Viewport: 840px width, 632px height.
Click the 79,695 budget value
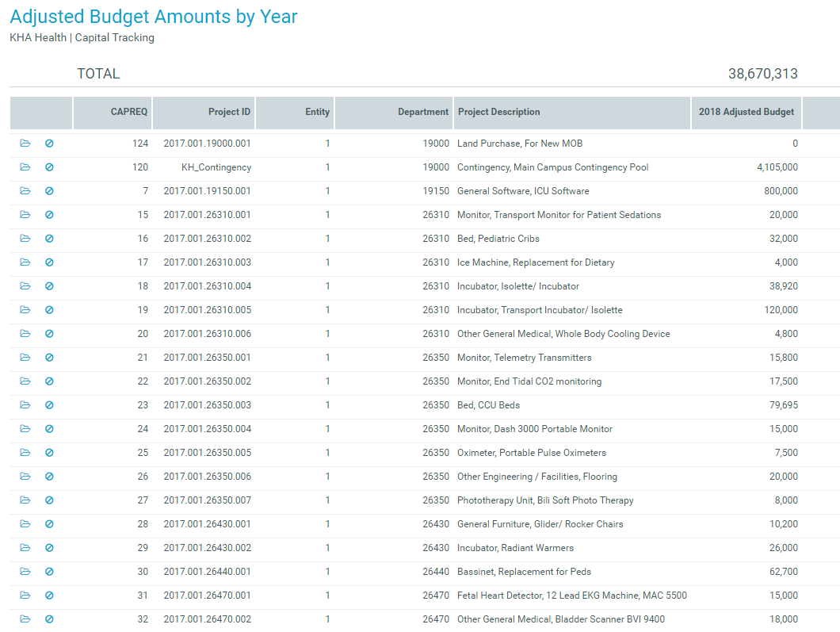783,404
